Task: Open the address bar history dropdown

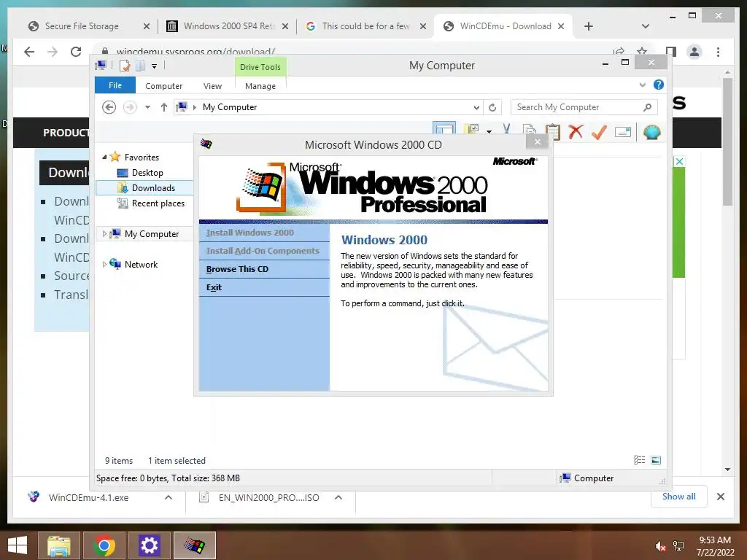Action: click(476, 108)
